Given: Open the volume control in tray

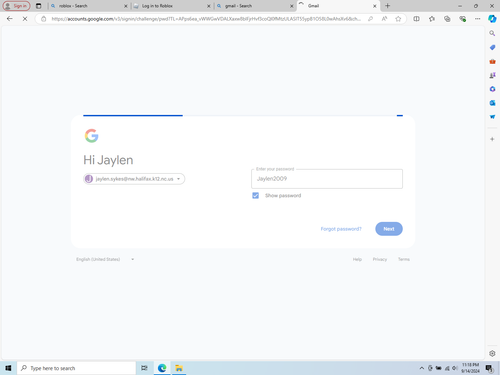Looking at the screenshot, I should 455,368.
